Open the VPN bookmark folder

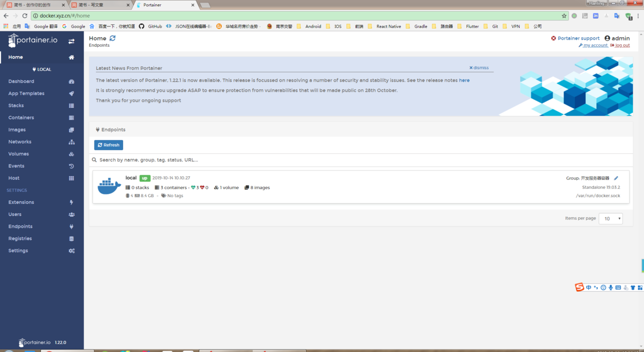pos(511,26)
